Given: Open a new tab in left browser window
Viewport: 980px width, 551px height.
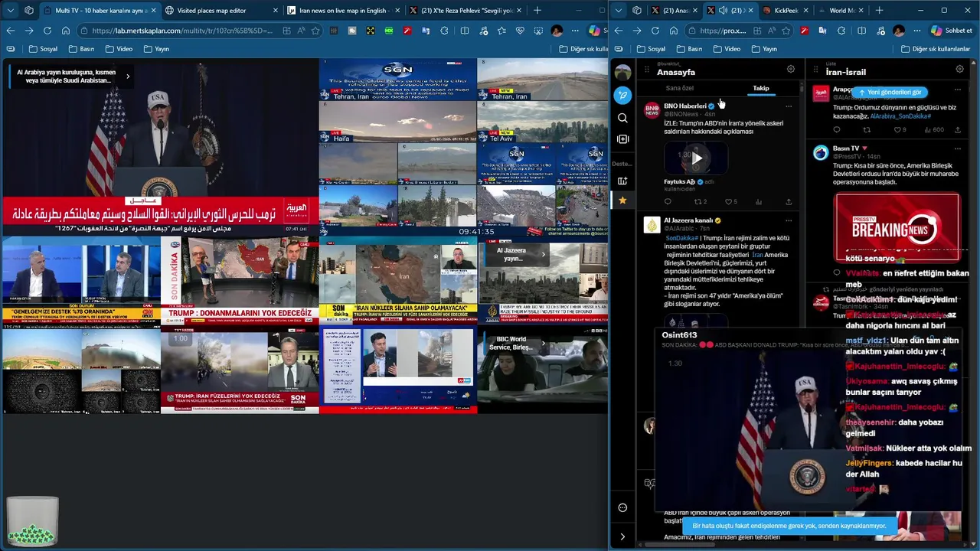Looking at the screenshot, I should point(537,11).
